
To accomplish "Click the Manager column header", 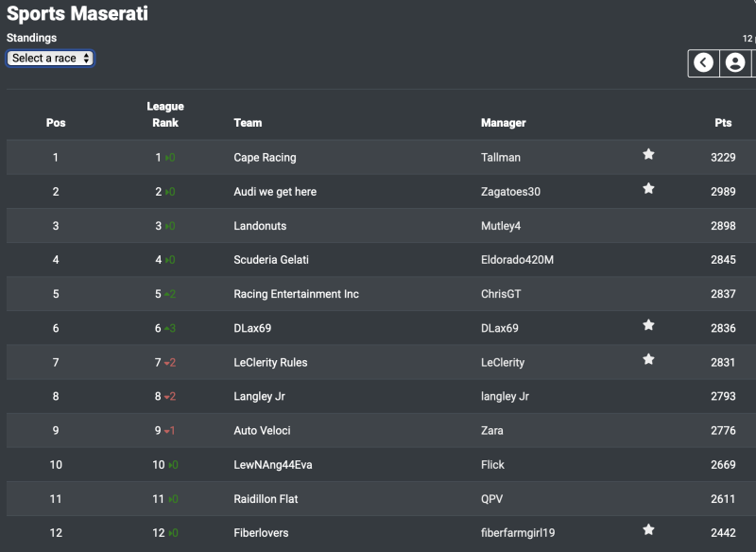I will tap(503, 123).
